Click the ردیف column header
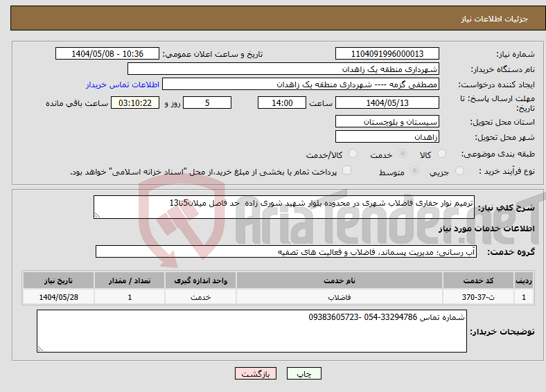This screenshot has height=392, width=546. pyautogui.click(x=524, y=280)
